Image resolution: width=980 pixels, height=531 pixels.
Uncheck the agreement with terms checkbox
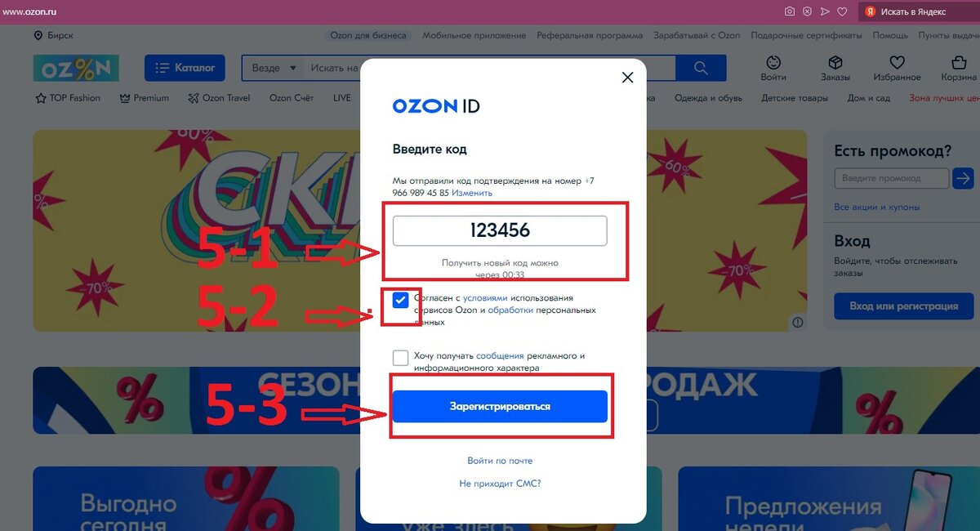[x=400, y=301]
